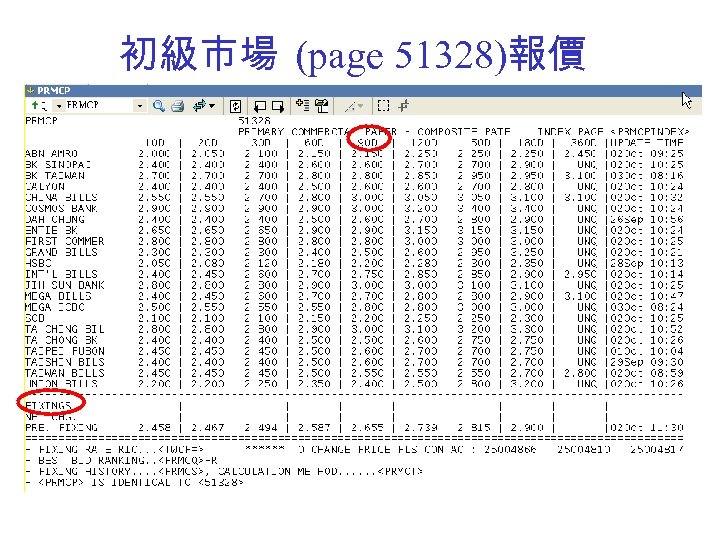Click BK TAIWAN's update time 08:16
720x540 pixels.
coord(667,175)
